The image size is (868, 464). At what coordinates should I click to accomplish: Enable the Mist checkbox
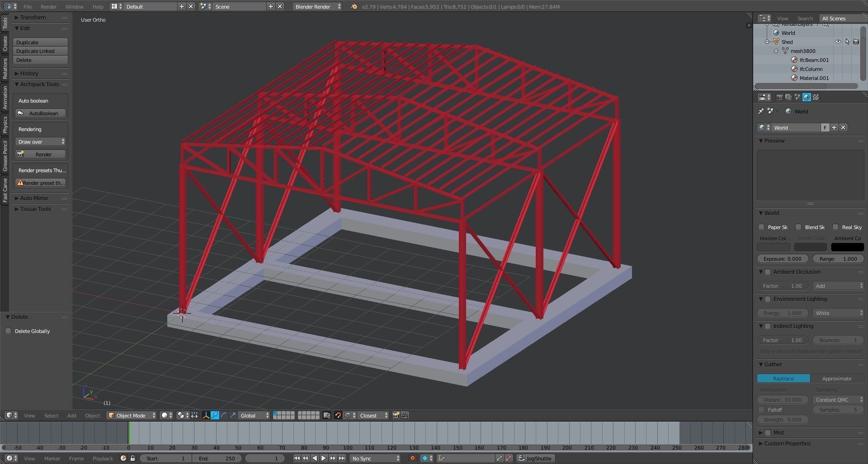768,433
